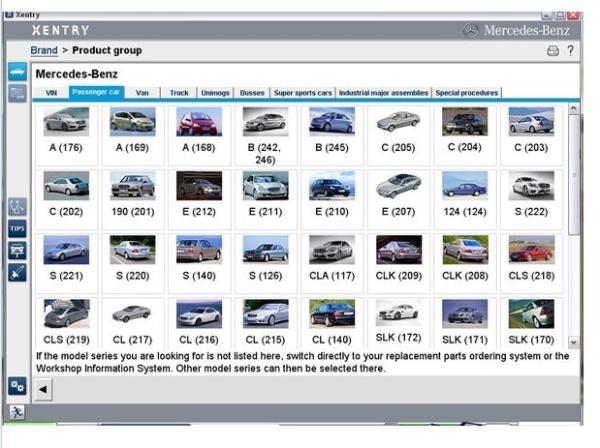The image size is (600, 448).
Task: Select the SLK (171) model series
Action: point(465,323)
